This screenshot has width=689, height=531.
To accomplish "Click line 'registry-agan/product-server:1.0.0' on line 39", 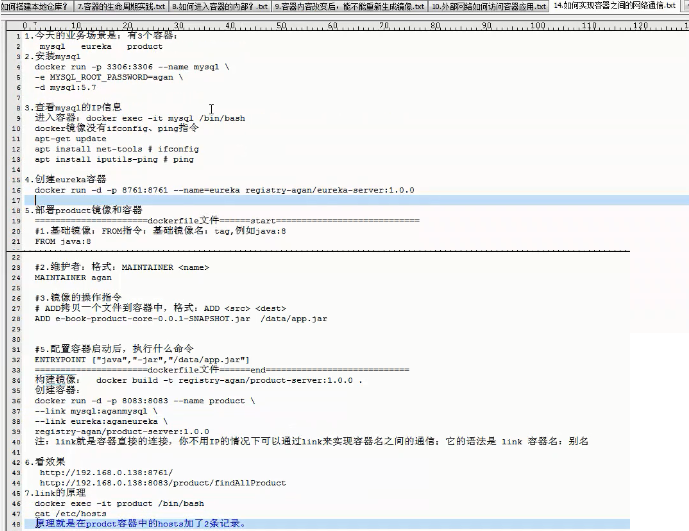I will 122,432.
